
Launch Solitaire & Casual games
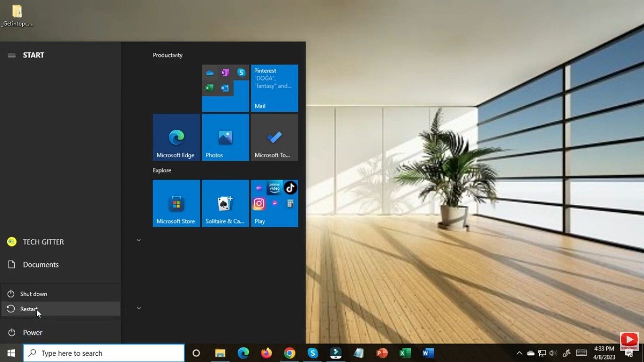225,203
